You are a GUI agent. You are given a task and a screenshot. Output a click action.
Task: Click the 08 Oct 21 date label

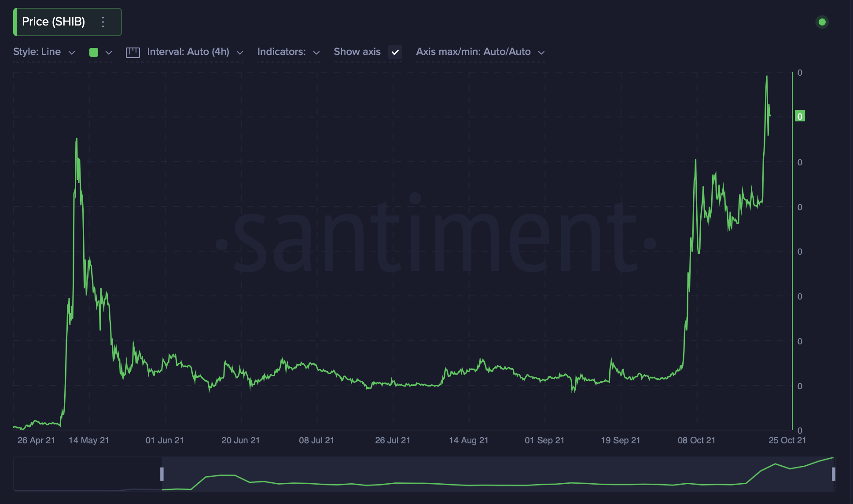pyautogui.click(x=696, y=440)
